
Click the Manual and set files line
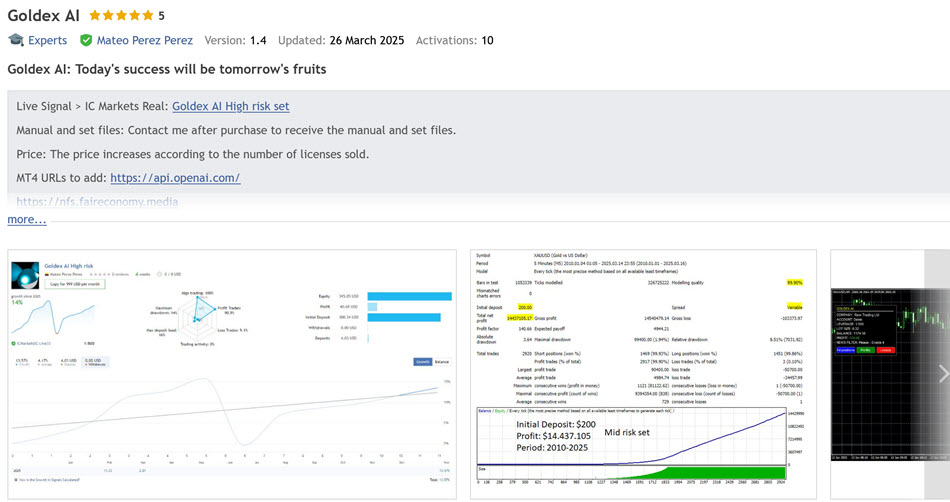coord(236,130)
